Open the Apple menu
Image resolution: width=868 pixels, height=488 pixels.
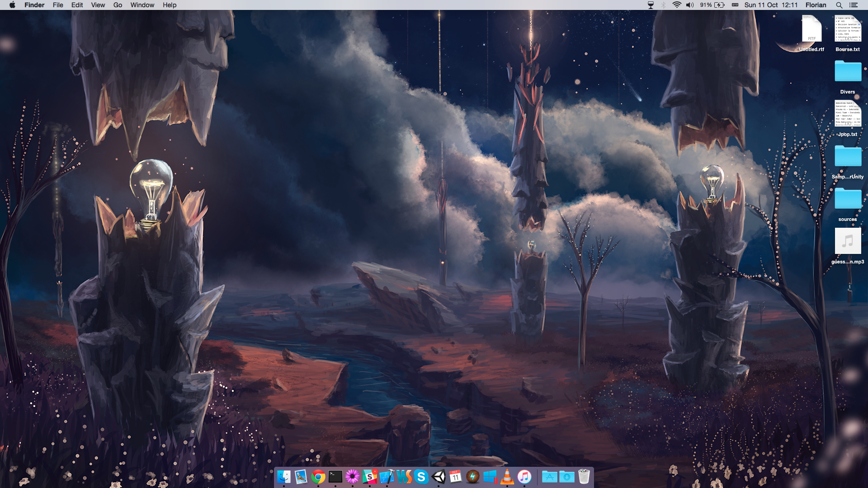click(x=12, y=5)
